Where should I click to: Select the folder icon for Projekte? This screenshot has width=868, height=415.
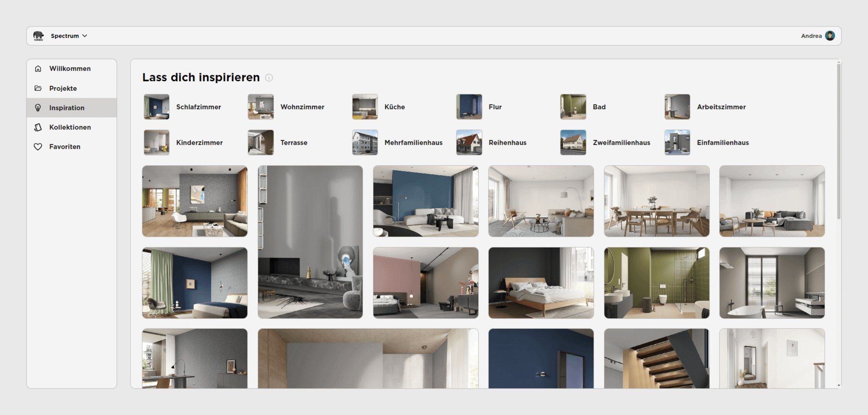point(39,88)
